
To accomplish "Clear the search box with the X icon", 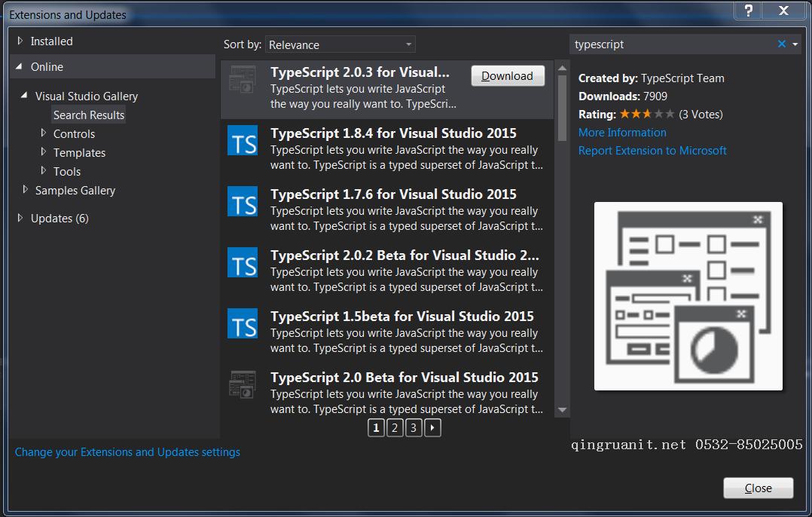I will click(x=782, y=44).
